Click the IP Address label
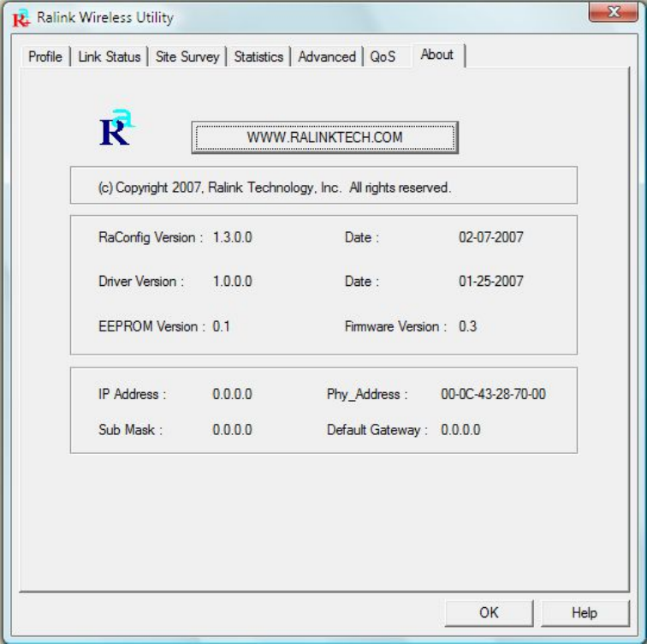The image size is (647, 644). click(132, 394)
